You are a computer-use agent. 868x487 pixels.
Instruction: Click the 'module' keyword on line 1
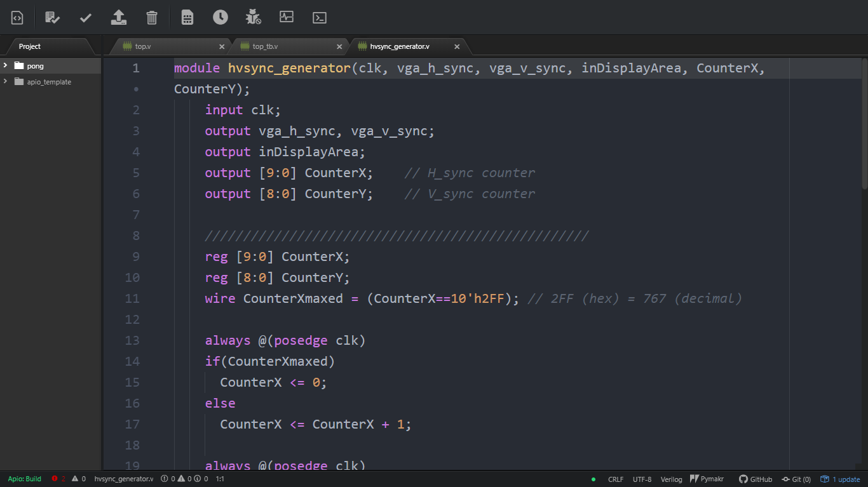click(197, 68)
